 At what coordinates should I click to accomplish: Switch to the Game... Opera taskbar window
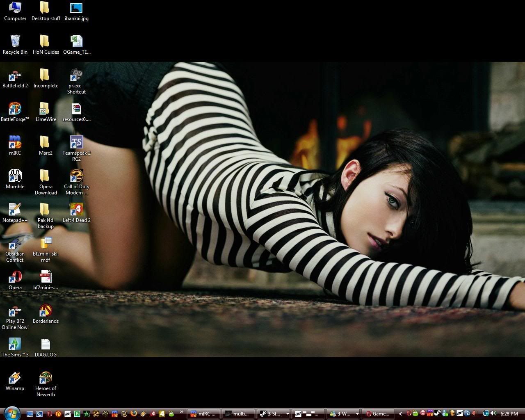(x=378, y=414)
